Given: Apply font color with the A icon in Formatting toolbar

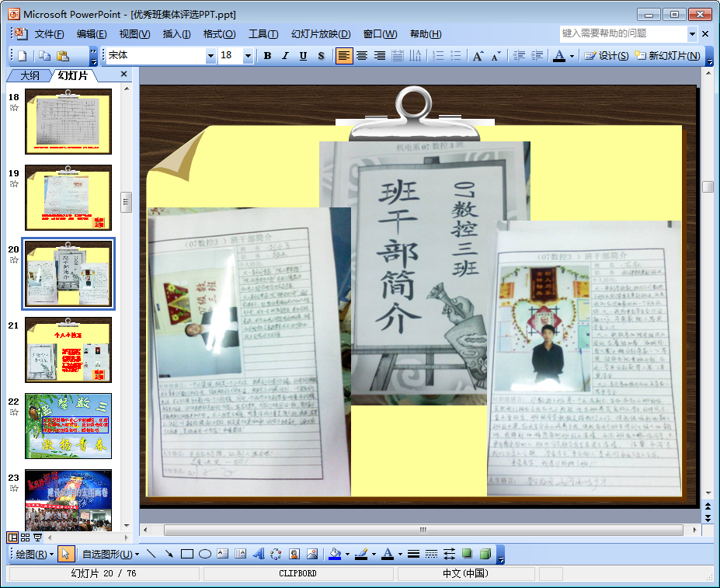Looking at the screenshot, I should (x=558, y=56).
